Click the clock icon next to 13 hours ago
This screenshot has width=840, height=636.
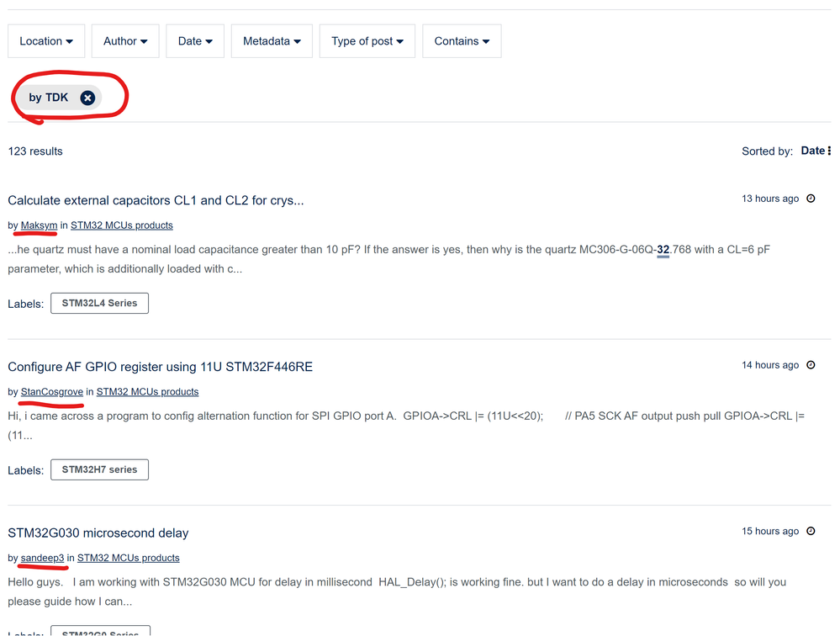click(811, 199)
